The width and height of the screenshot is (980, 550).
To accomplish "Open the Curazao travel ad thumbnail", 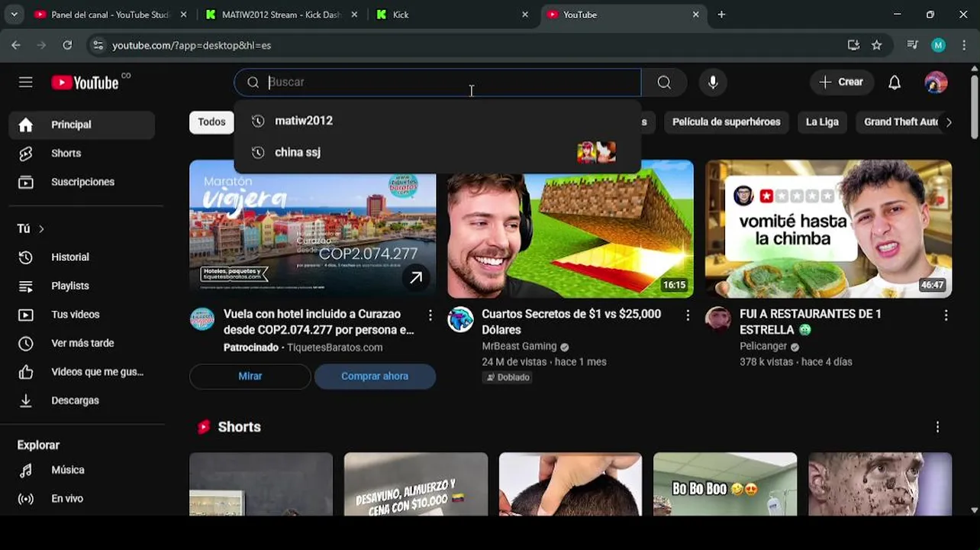I will (312, 228).
